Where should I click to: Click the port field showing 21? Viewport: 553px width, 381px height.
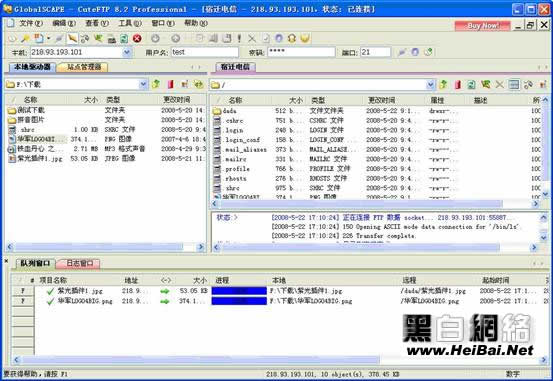(376, 52)
